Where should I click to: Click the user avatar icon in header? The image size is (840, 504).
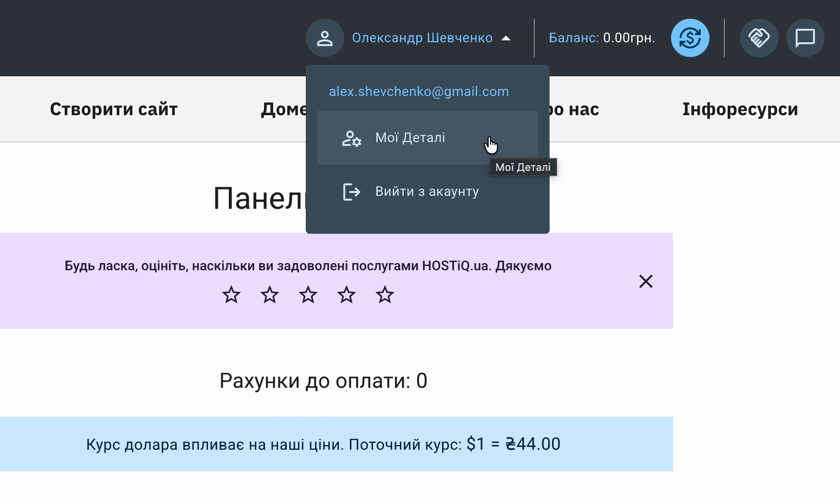coord(324,38)
